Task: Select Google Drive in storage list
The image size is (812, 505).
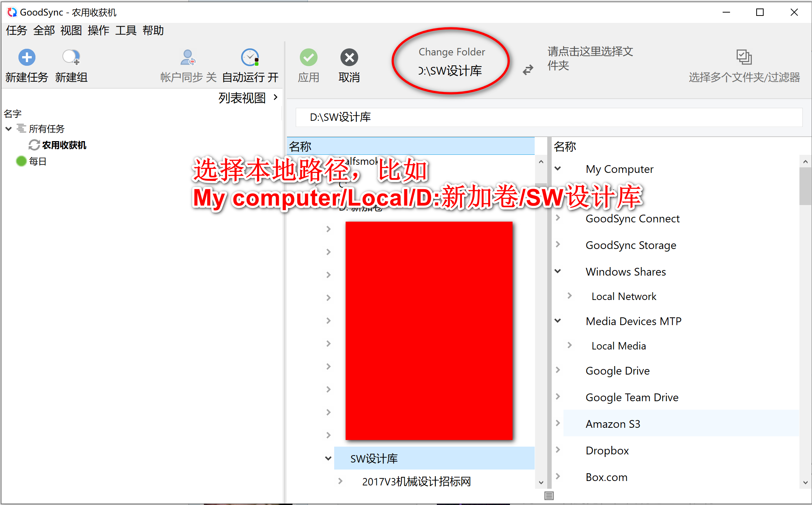Action: click(617, 371)
